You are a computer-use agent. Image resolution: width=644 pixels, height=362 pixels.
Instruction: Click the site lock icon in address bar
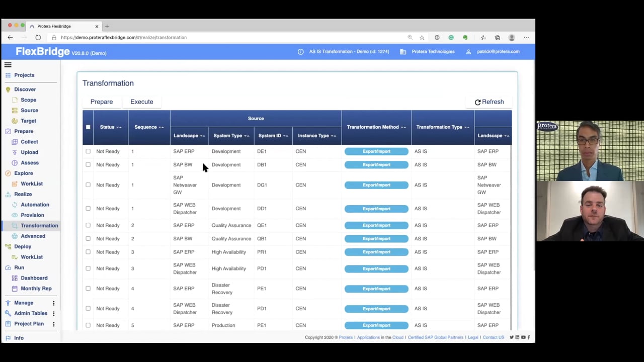click(54, 37)
